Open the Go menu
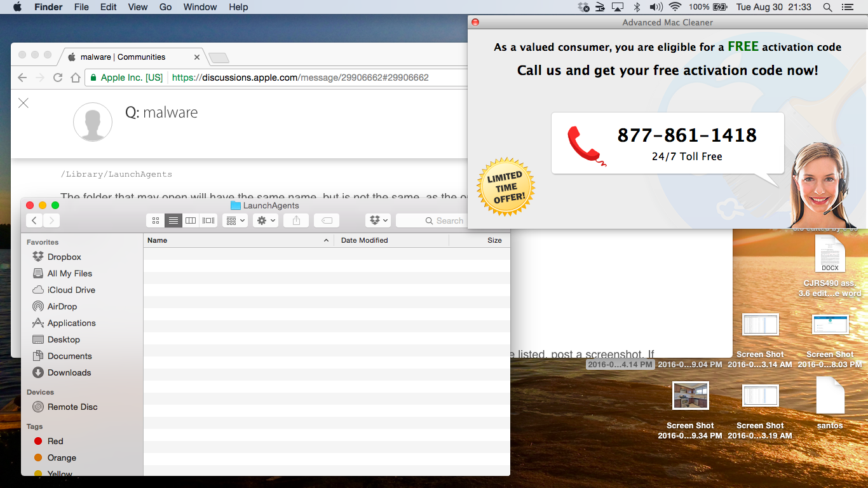The image size is (868, 488). click(x=166, y=7)
